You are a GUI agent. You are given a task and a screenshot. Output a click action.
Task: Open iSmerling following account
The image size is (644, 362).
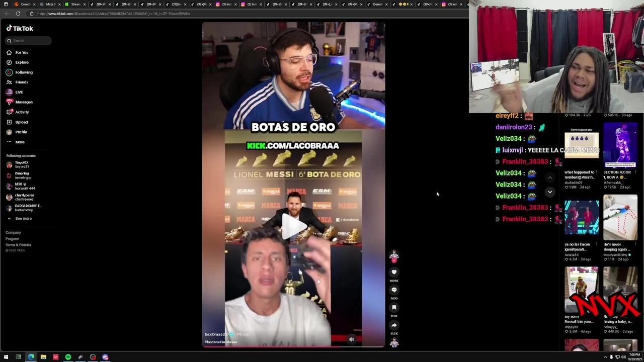click(x=19, y=175)
